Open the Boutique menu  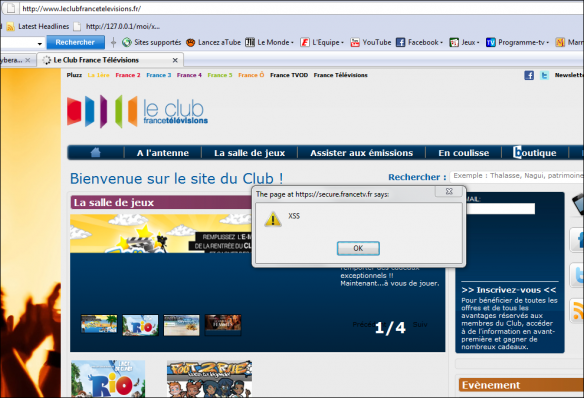tap(534, 153)
